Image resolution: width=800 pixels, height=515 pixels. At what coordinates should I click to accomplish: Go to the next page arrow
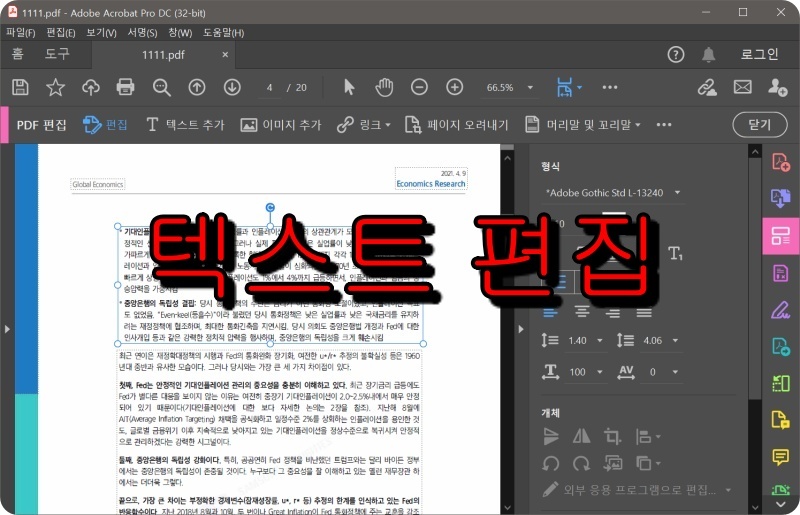point(232,87)
